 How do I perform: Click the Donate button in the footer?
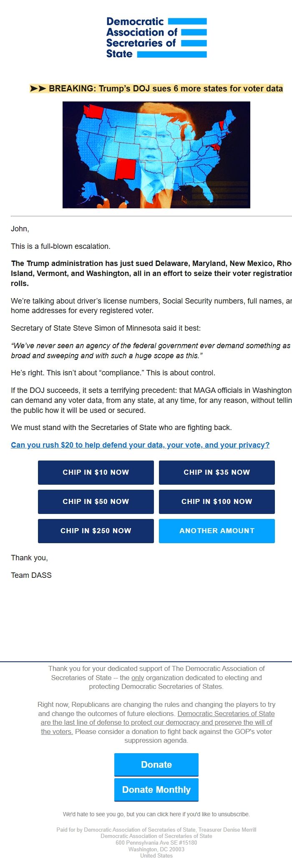pos(156,764)
